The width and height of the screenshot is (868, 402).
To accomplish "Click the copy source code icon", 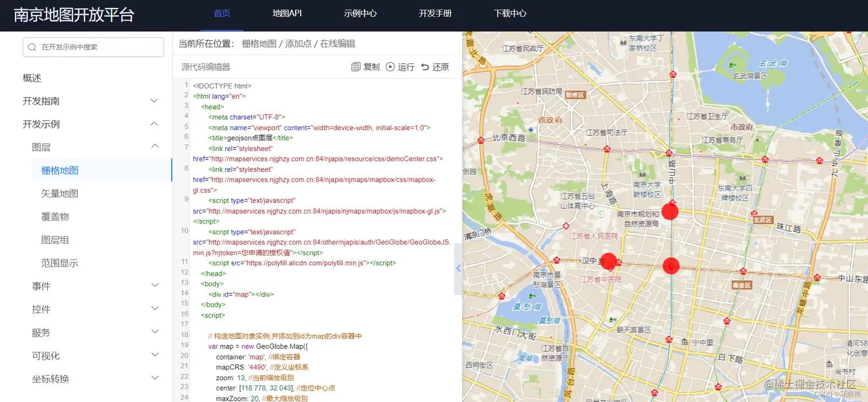I will tap(356, 67).
